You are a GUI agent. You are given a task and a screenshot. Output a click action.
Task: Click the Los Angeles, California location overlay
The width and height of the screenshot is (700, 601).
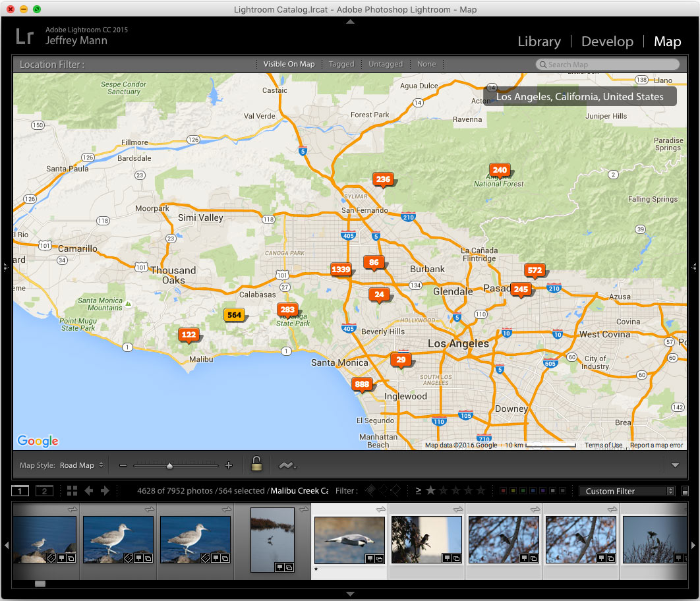580,96
